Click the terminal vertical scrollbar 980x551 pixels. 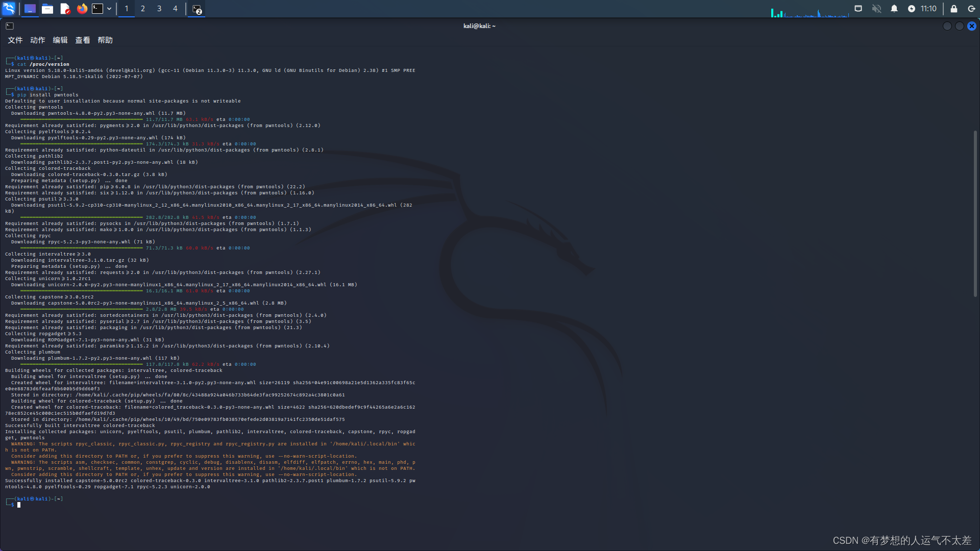point(975,214)
